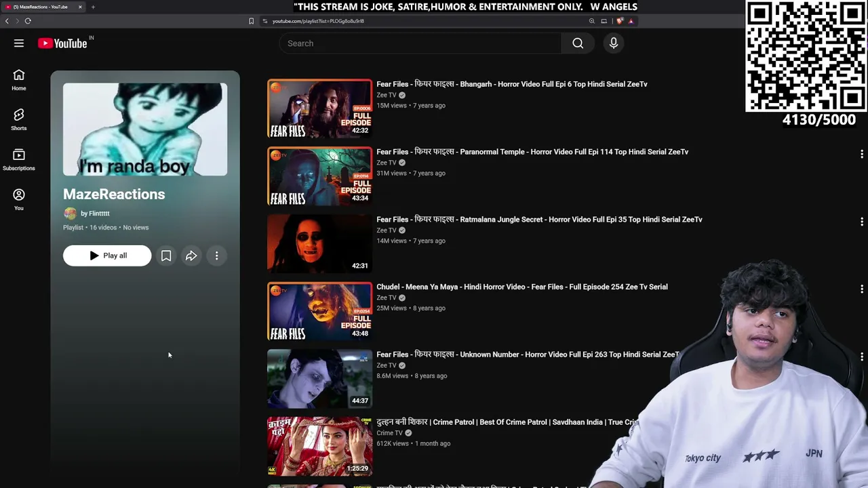Click the Unknown Number episode thumbnail
This screenshot has height=488, width=868.
tap(319, 379)
